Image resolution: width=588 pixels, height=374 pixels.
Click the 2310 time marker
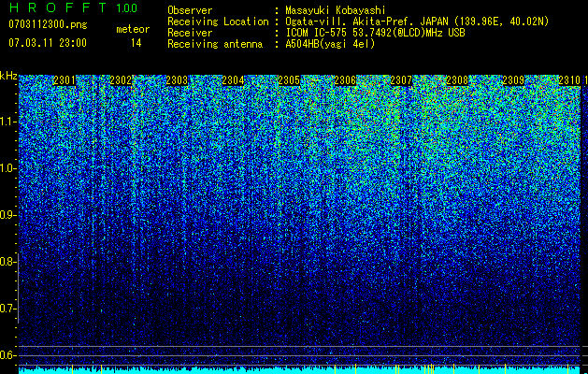[569, 80]
